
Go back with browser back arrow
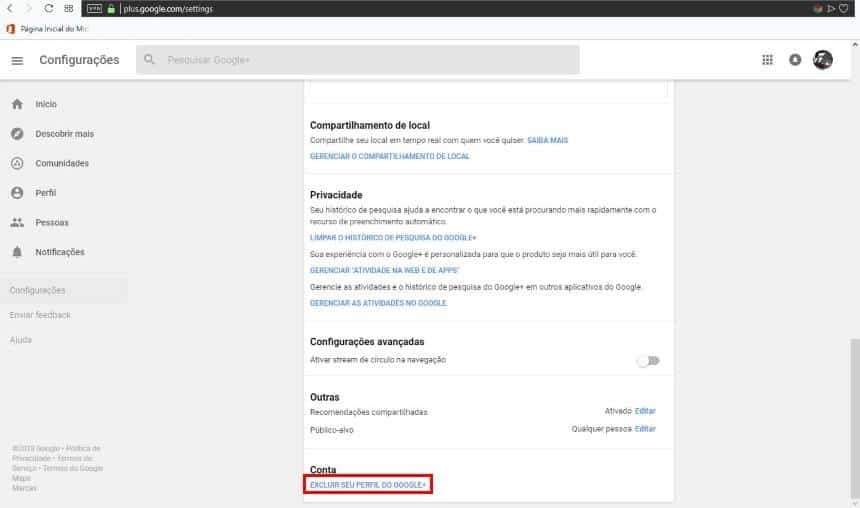pyautogui.click(x=9, y=8)
